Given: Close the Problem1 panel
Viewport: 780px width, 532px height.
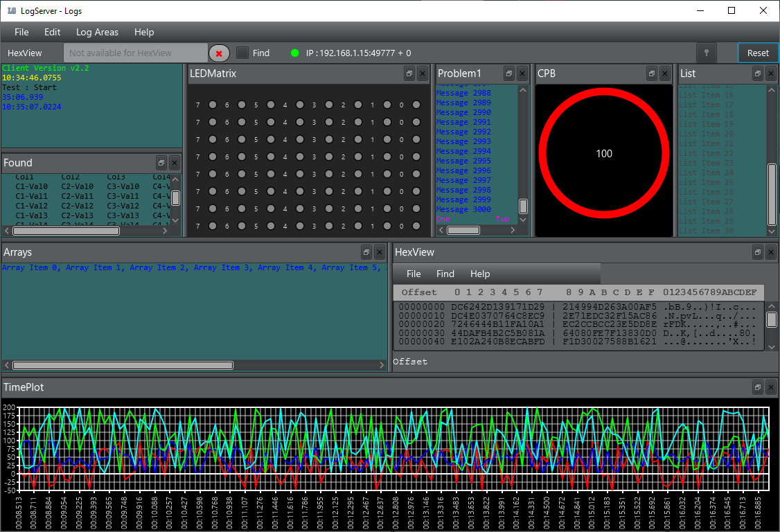Looking at the screenshot, I should (522, 73).
